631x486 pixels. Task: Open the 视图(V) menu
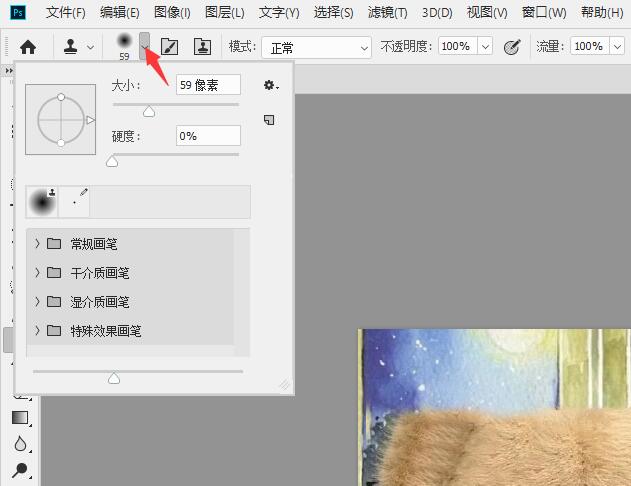[487, 13]
